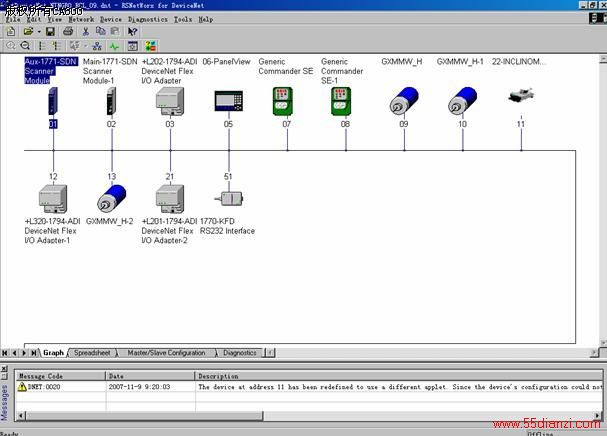Click the green diagnostics waveform icon

[114, 46]
